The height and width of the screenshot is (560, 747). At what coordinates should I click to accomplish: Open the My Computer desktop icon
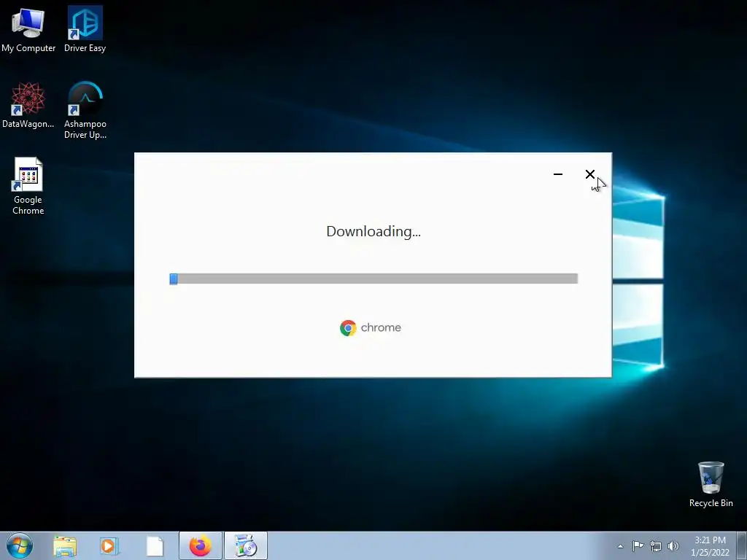[x=28, y=29]
